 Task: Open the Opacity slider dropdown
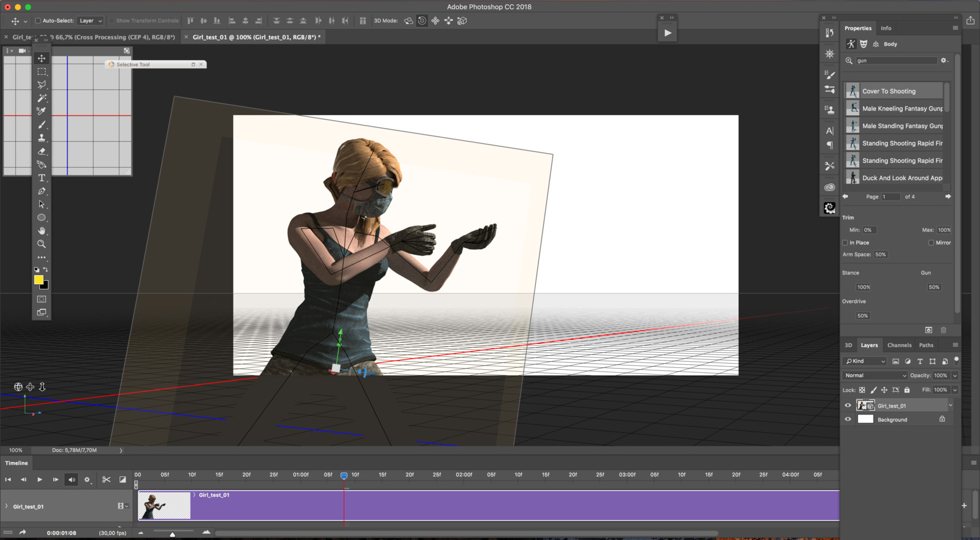[x=955, y=375]
